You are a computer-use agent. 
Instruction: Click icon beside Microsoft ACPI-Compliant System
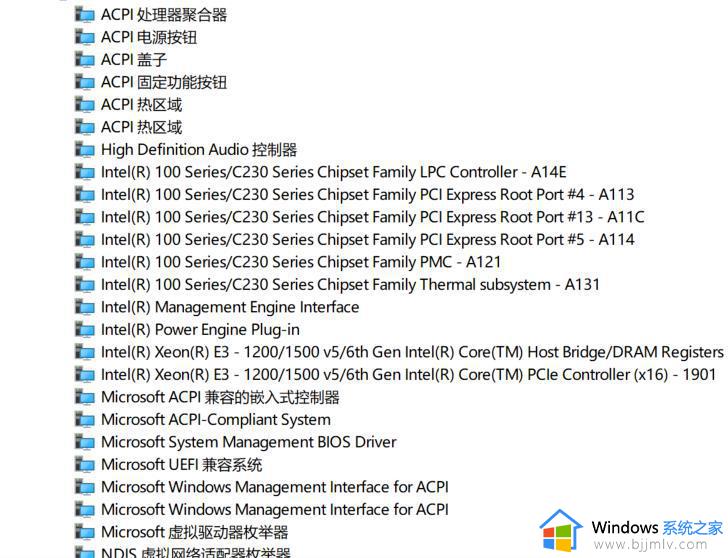coord(85,420)
